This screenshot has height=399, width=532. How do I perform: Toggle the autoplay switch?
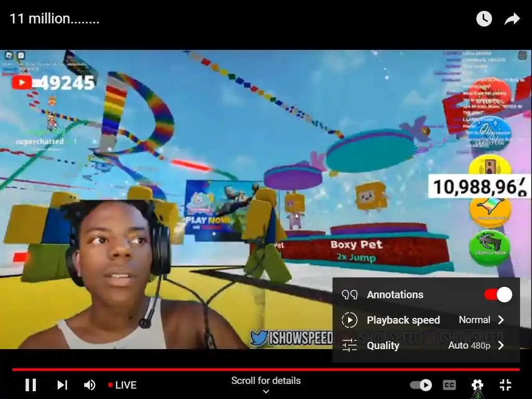[421, 385]
